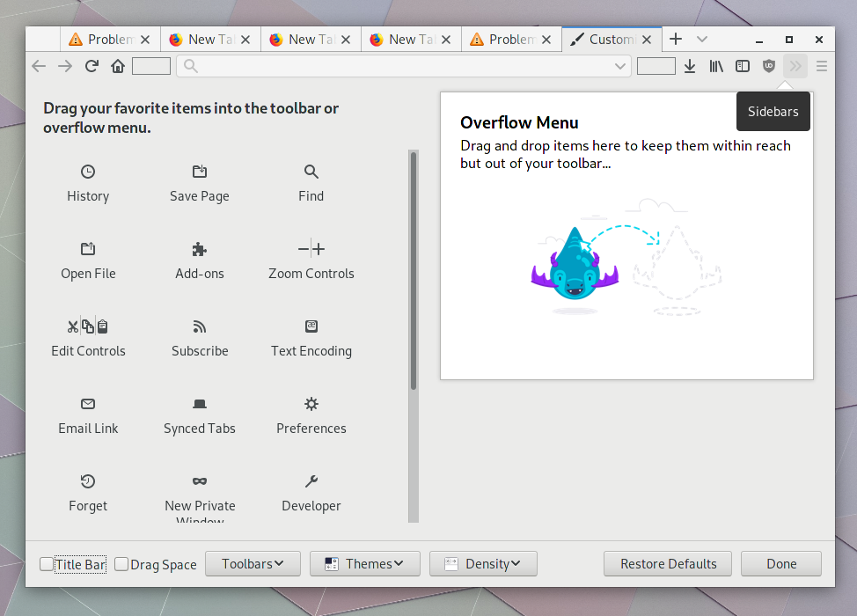Open the list all tabs chevron
The width and height of the screenshot is (857, 616).
click(702, 40)
